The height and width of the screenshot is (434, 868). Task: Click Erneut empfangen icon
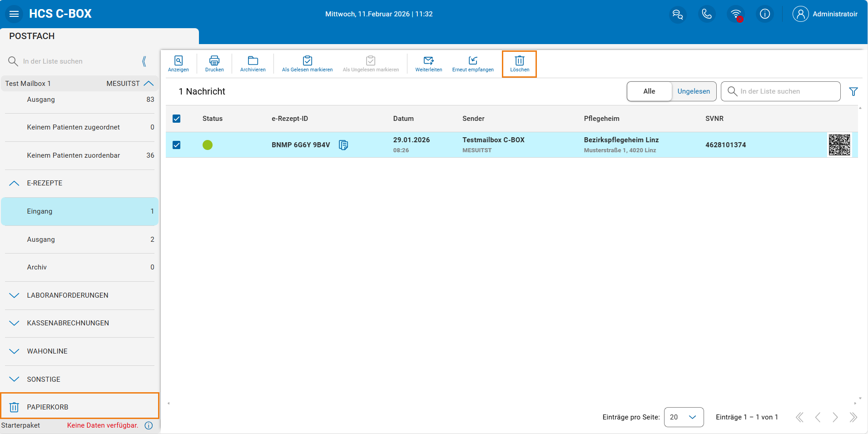coord(473,64)
